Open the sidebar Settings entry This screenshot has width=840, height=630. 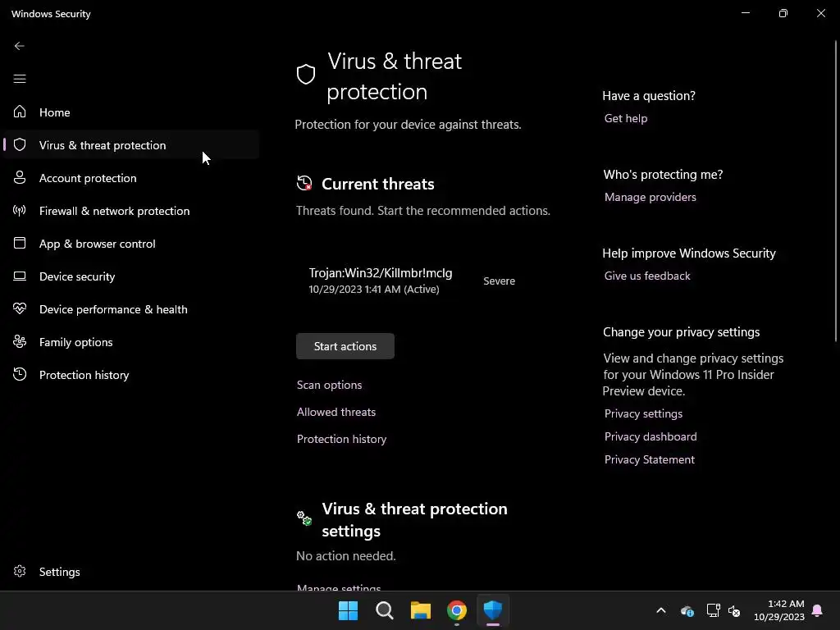coord(131,572)
